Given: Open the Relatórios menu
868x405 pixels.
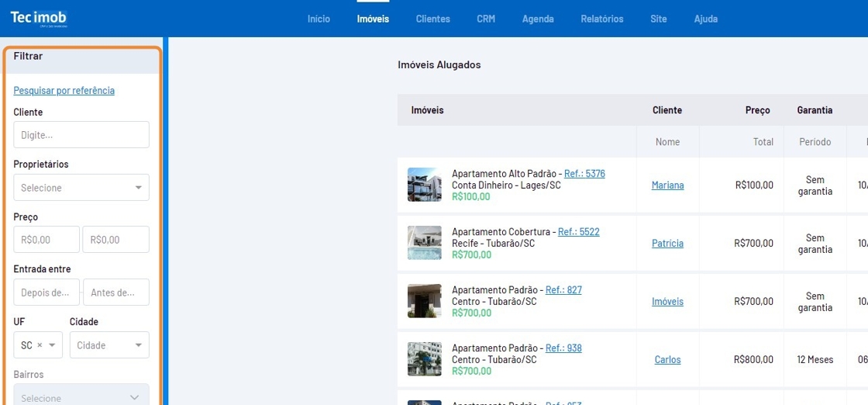Looking at the screenshot, I should point(601,19).
